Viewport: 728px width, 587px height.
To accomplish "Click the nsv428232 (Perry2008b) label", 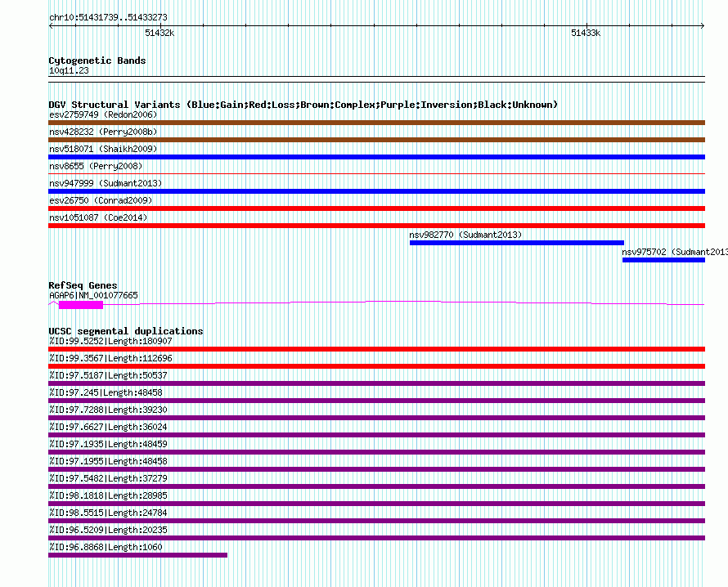I will point(103,132).
